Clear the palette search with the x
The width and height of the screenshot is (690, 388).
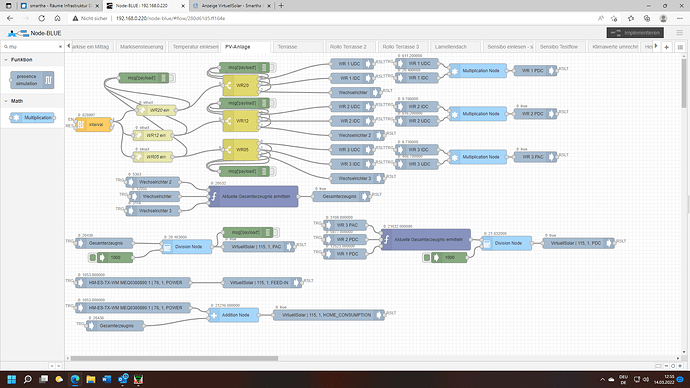(x=60, y=47)
